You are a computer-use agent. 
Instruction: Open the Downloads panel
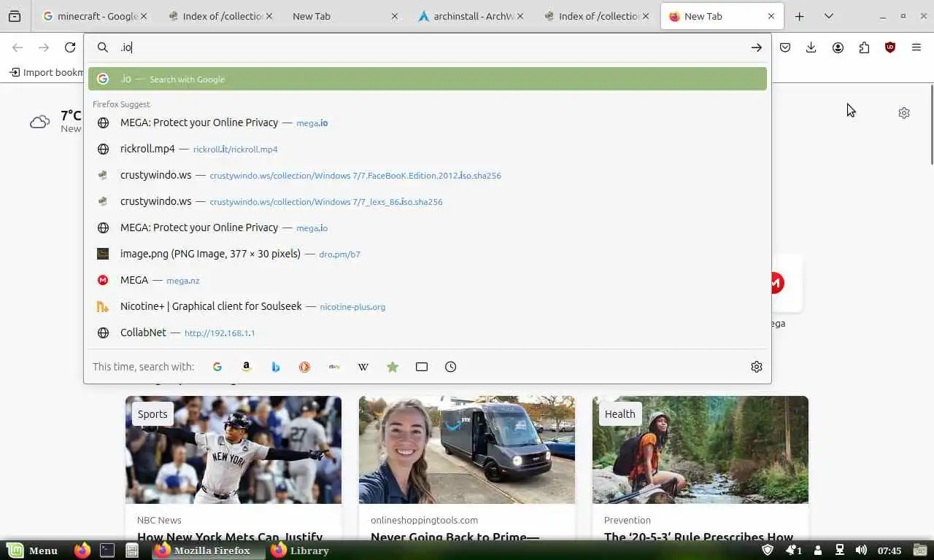point(811,47)
